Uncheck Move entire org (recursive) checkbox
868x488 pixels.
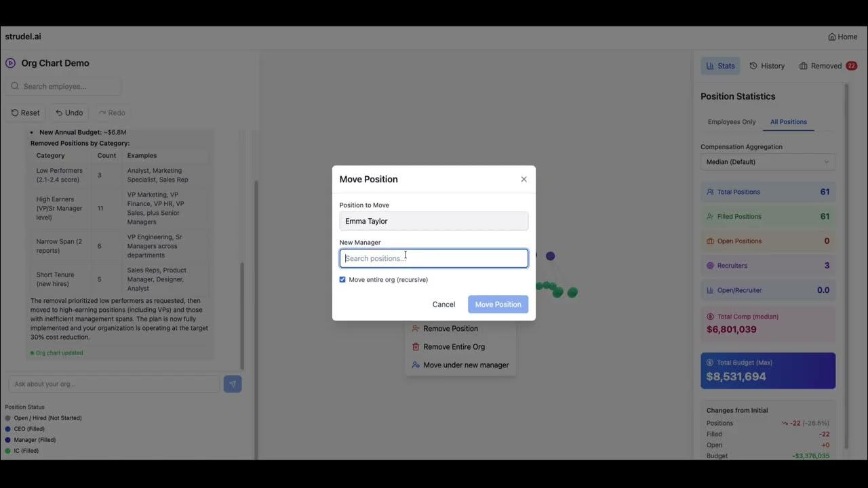[x=342, y=280]
